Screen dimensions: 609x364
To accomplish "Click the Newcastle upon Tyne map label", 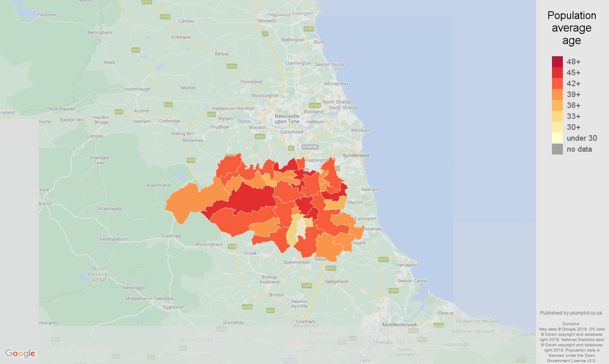I will pyautogui.click(x=287, y=119).
